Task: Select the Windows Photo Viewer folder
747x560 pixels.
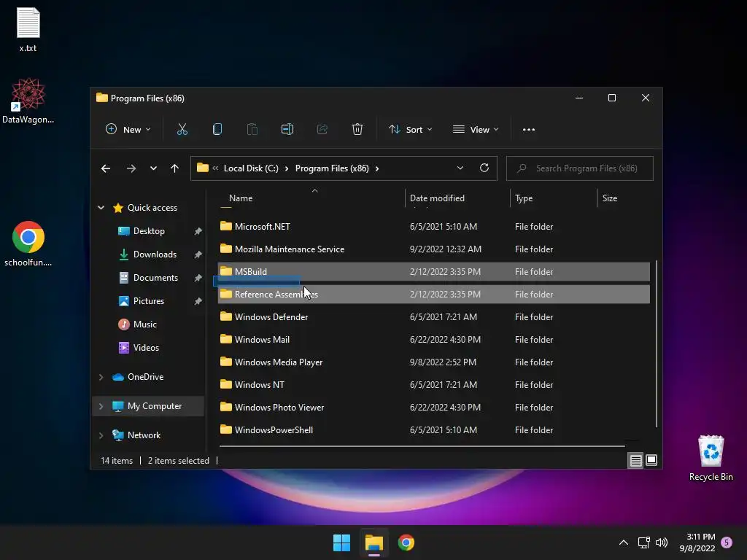Action: pos(433,408)
